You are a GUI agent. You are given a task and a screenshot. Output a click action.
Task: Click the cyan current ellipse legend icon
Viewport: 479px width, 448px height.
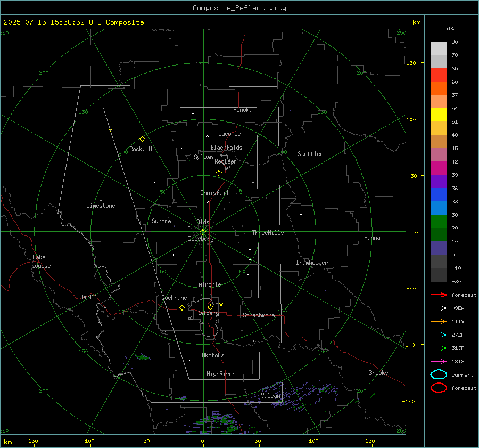coord(439,374)
